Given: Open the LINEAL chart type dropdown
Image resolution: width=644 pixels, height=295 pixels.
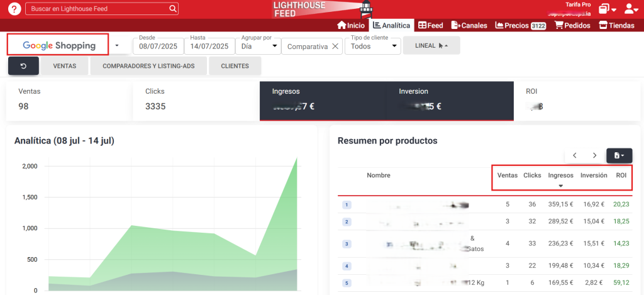Looking at the screenshot, I should [431, 46].
